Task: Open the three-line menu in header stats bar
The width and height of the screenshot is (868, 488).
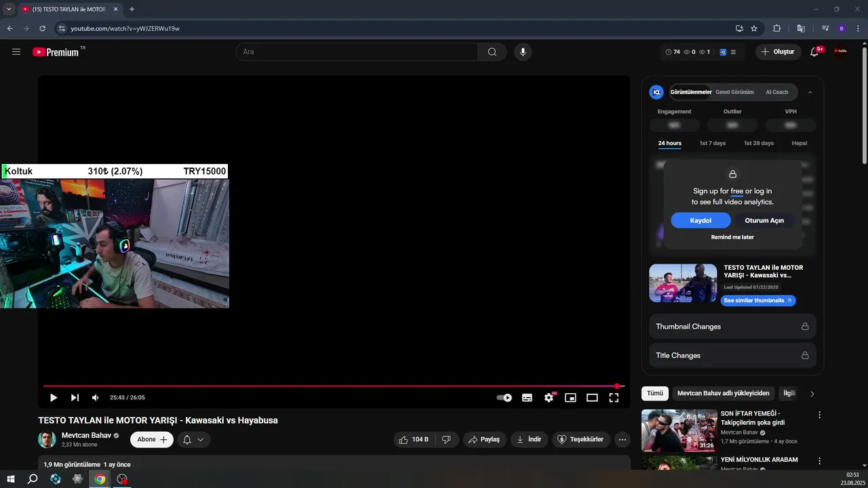Action: click(x=733, y=52)
